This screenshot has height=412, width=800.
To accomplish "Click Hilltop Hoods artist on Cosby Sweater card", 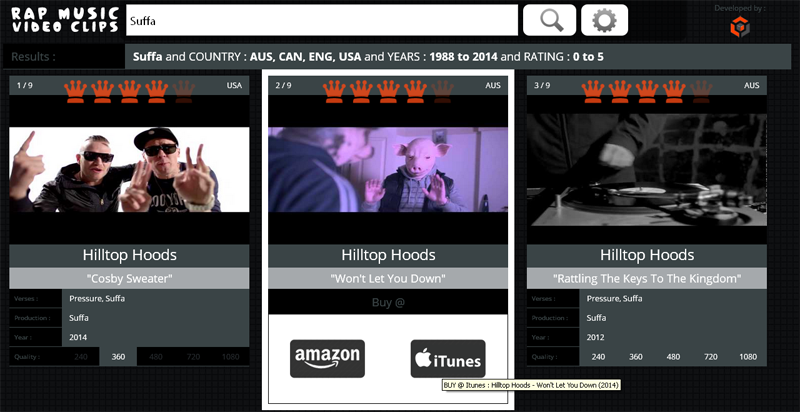I will tap(129, 255).
